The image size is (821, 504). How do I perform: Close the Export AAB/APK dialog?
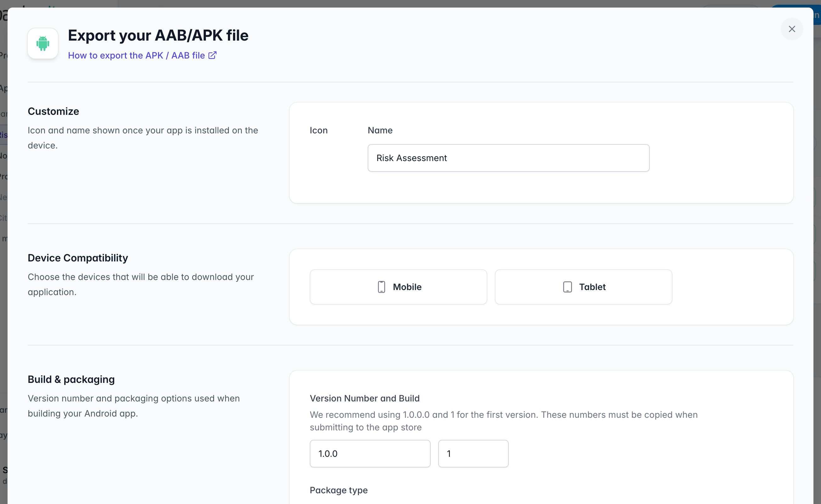tap(792, 29)
